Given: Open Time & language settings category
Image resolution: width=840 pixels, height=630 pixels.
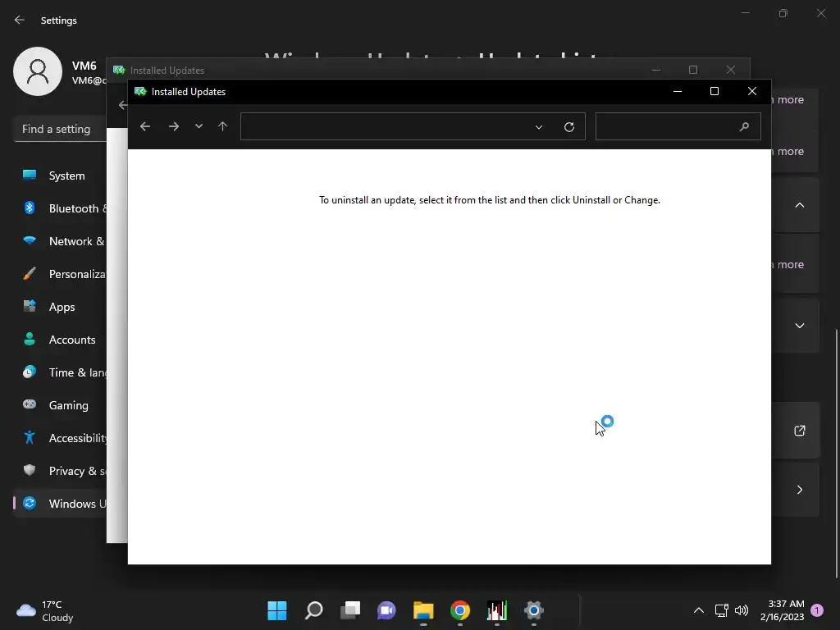Looking at the screenshot, I should 59,372.
